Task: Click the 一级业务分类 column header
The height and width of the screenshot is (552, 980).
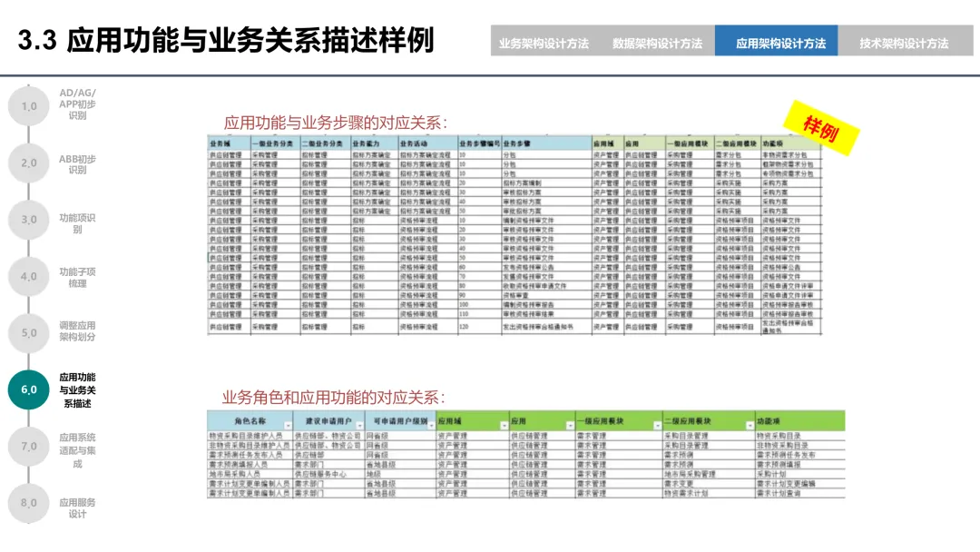Action: 275,143
